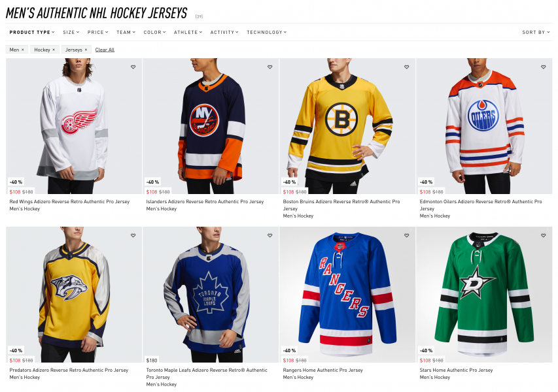Favorite the Toronto Maple Leafs jersey

[x=270, y=235]
